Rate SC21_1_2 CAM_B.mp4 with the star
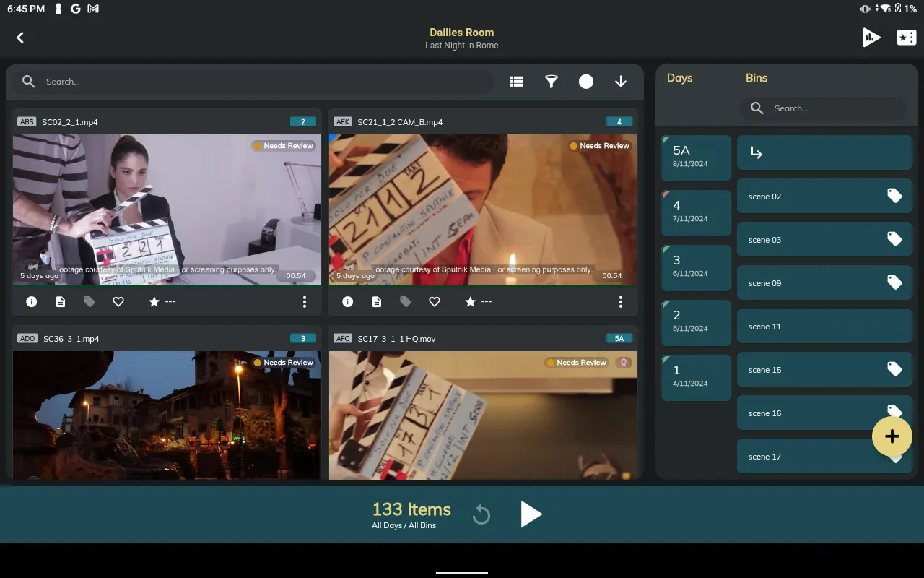The width and height of the screenshot is (924, 578). click(470, 302)
